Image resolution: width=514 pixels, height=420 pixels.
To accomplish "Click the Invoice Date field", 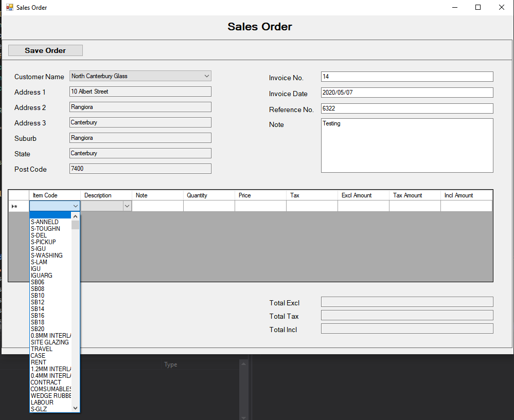I will [x=407, y=93].
